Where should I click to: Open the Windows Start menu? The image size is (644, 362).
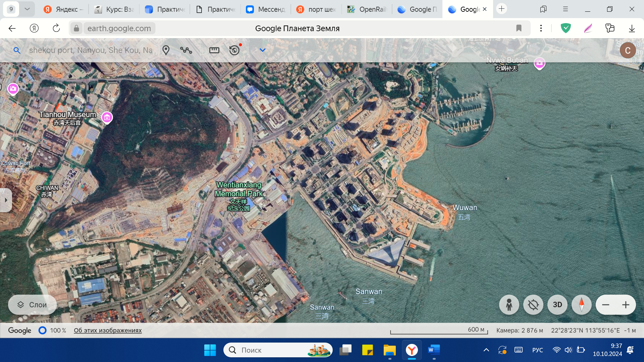click(x=210, y=350)
